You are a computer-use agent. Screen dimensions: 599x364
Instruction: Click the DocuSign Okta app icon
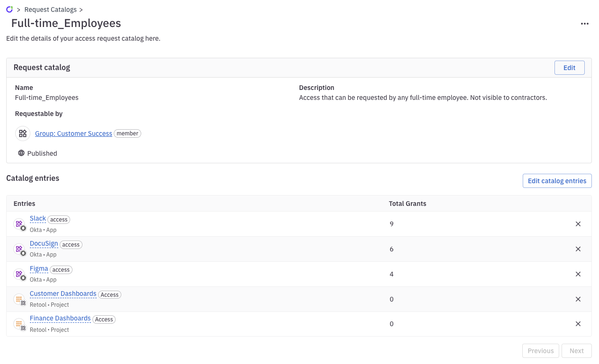20,249
